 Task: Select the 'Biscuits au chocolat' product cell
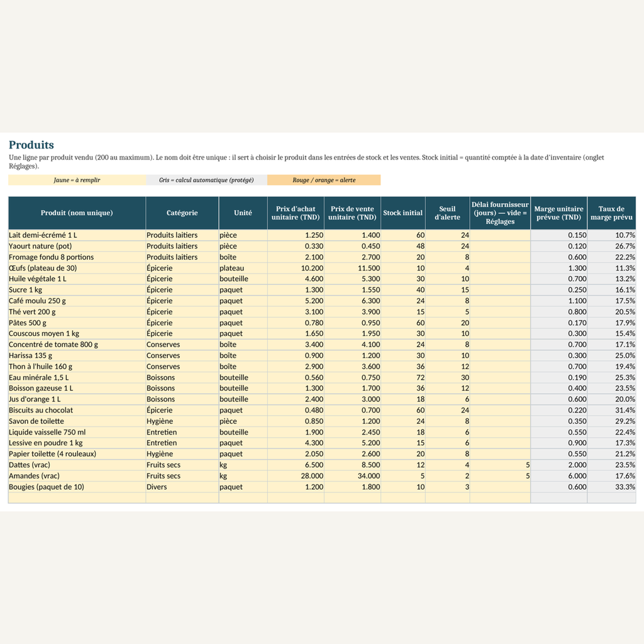[77, 410]
